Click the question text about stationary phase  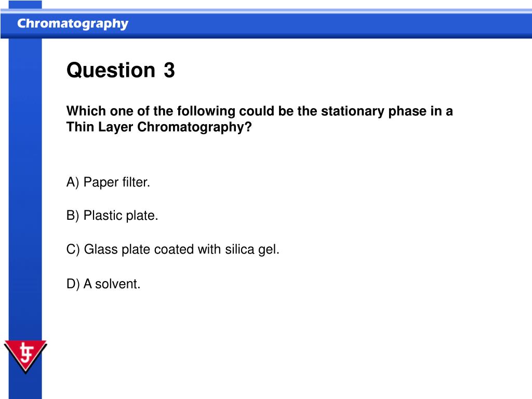(260, 119)
